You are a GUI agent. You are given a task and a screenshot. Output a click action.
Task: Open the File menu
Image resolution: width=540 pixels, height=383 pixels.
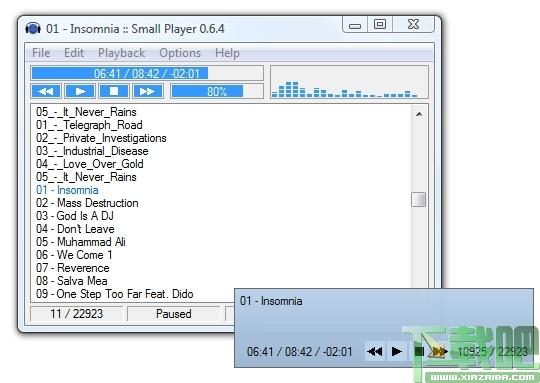(41, 53)
